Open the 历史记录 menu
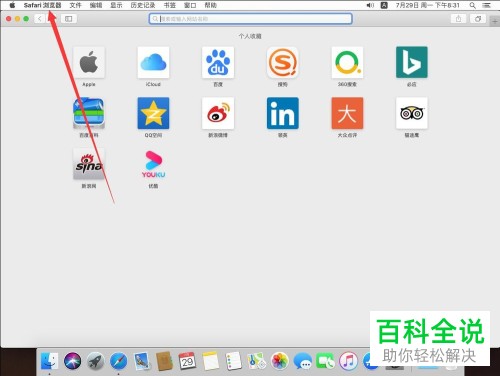This screenshot has height=376, width=500. click(143, 5)
